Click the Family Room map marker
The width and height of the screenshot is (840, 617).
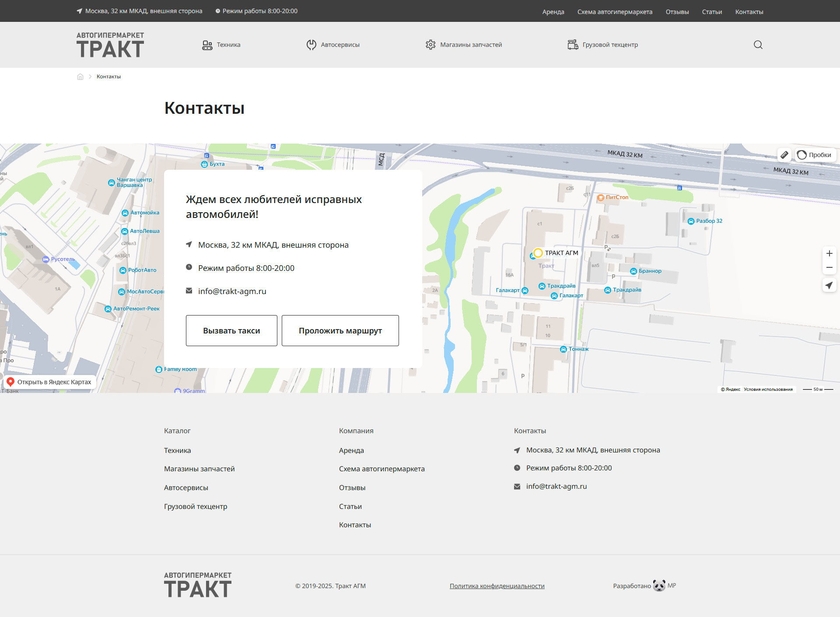click(x=159, y=369)
